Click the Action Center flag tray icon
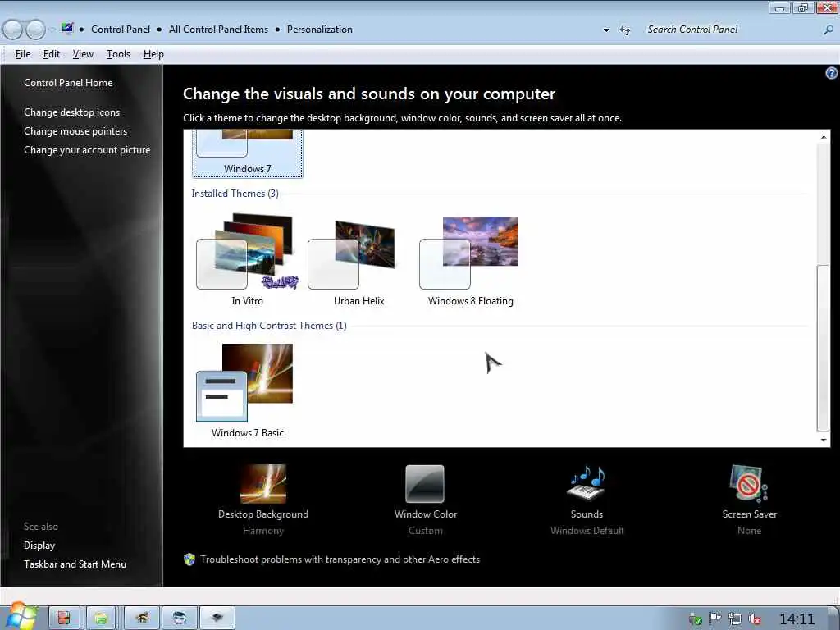 pos(714,619)
